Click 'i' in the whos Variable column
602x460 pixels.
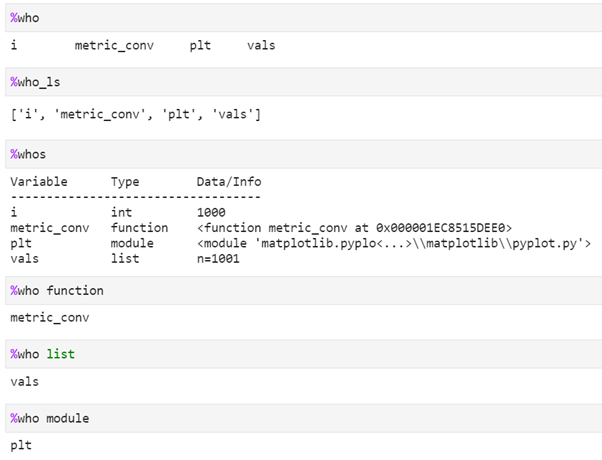(14, 212)
